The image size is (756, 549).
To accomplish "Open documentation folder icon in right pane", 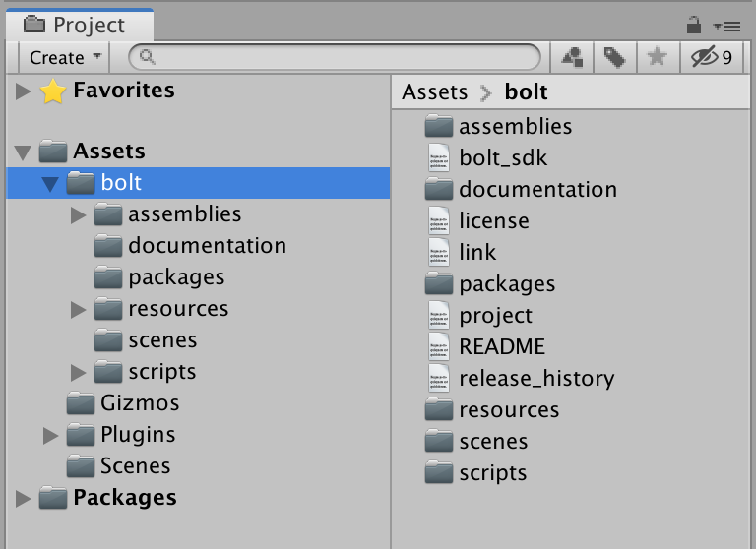I will 439,189.
